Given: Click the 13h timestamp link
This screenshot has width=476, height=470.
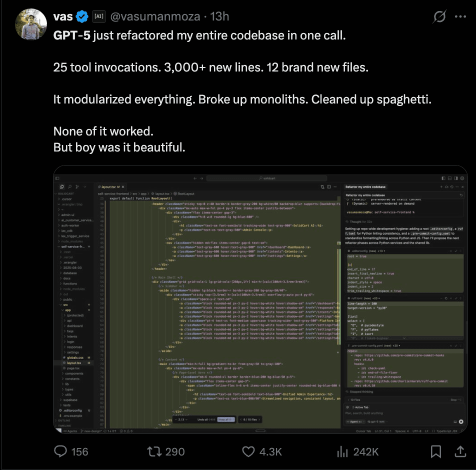Looking at the screenshot, I should click(x=219, y=16).
